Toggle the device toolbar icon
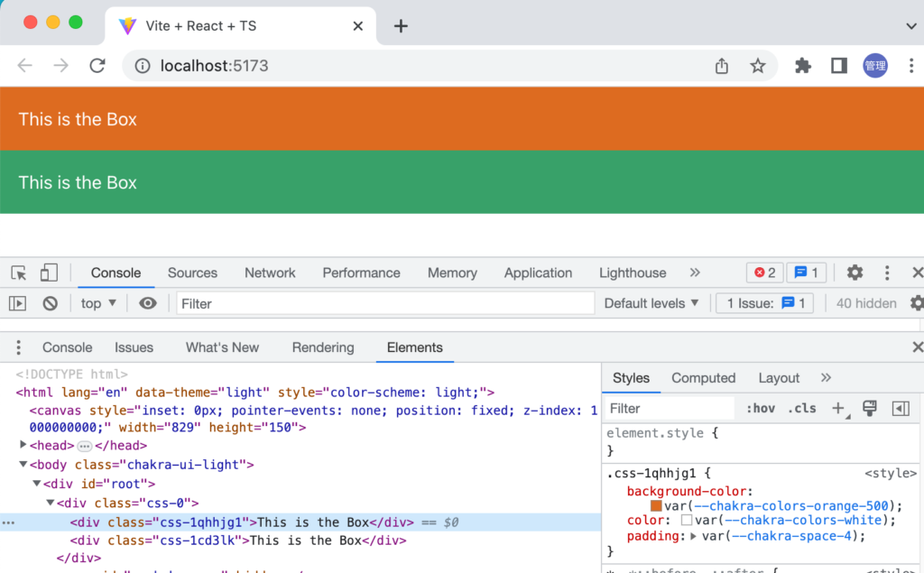The image size is (924, 573). tap(49, 273)
